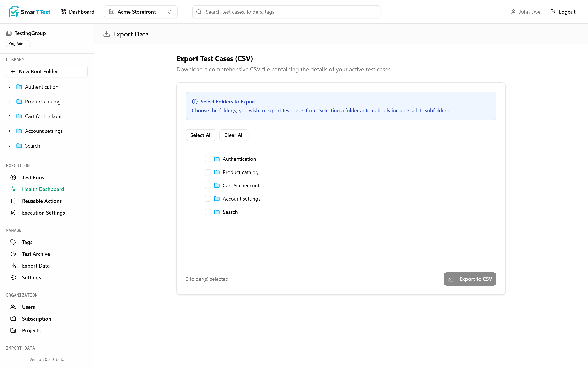Viewport: 588px width, 368px height.
Task: Click the Tags label icon
Action: 13,242
